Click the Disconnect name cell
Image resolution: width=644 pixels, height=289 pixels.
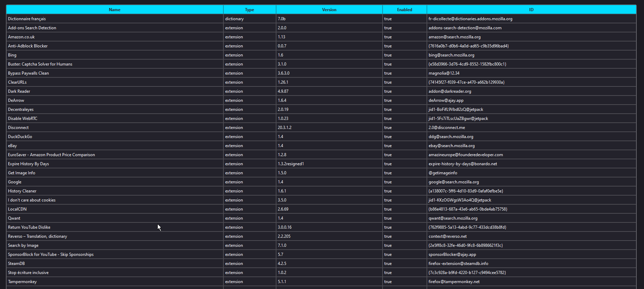pyautogui.click(x=114, y=128)
